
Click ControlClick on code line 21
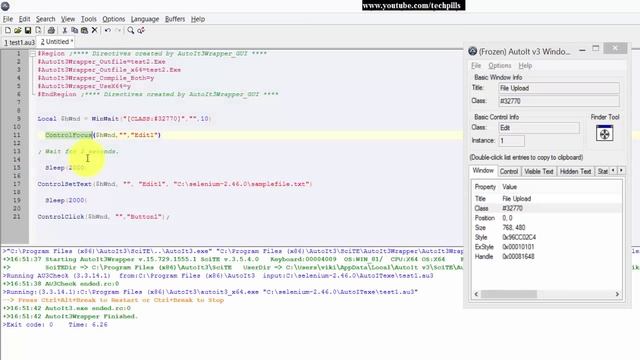click(x=61, y=217)
